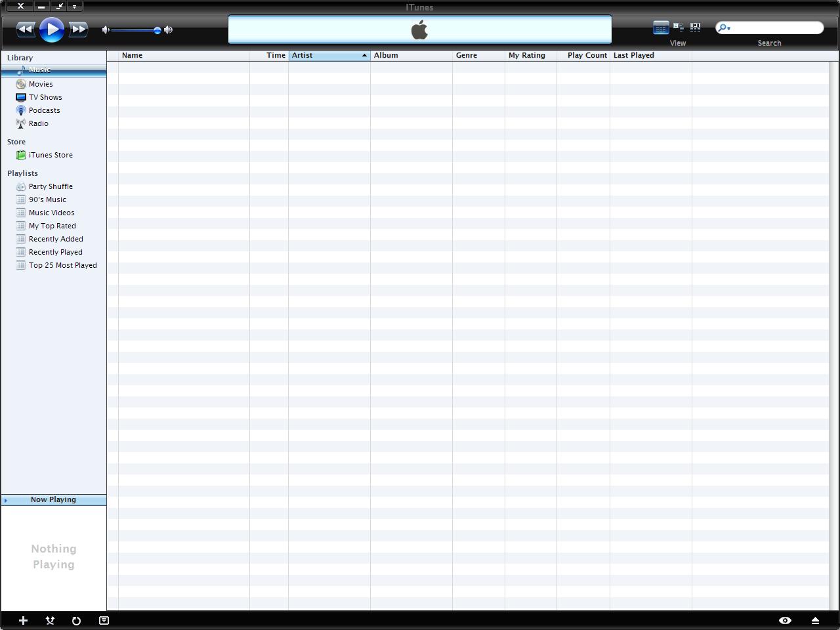Open the search options magnifier dropdown
The width and height of the screenshot is (840, 630).
[724, 28]
